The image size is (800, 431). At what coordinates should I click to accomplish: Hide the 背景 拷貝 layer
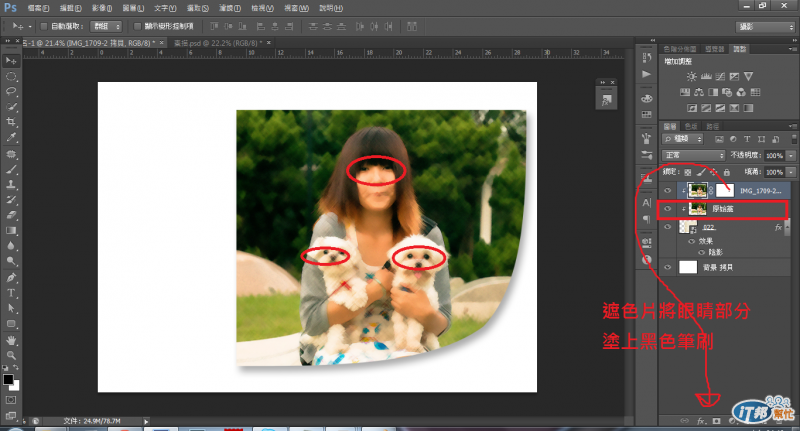click(x=668, y=267)
